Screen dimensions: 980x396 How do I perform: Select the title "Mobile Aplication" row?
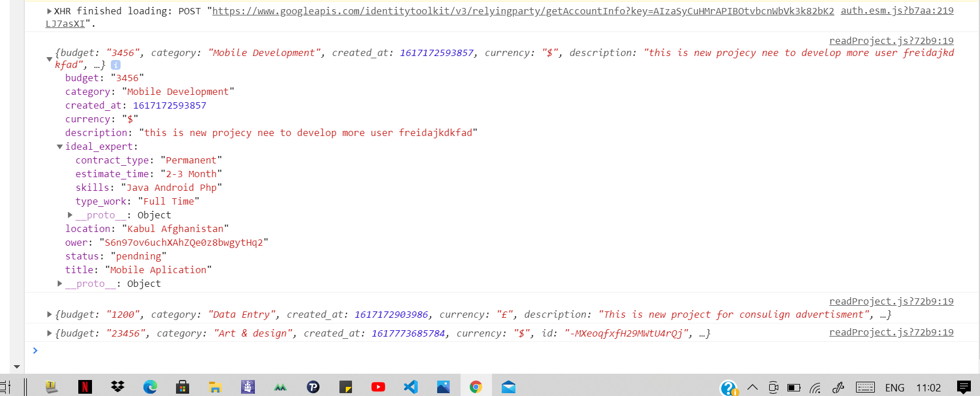click(138, 270)
